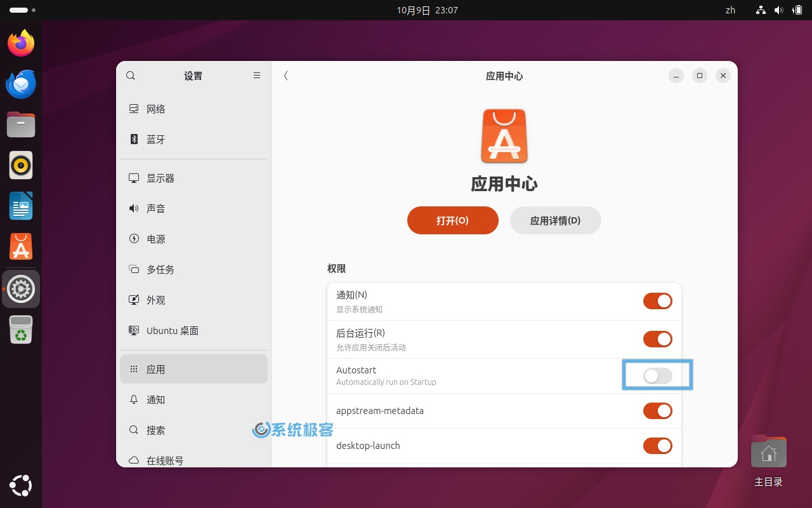Toggle the appstream-metadata permission

(x=657, y=411)
